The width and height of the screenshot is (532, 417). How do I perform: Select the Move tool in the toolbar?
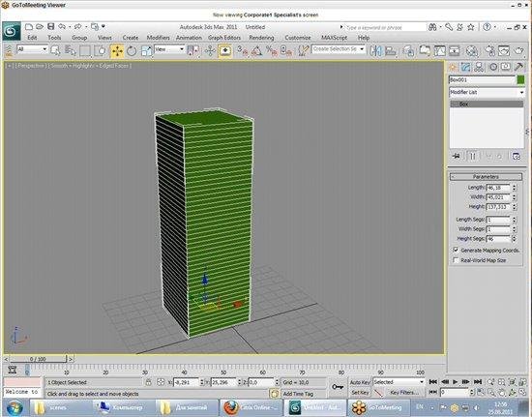pyautogui.click(x=117, y=51)
